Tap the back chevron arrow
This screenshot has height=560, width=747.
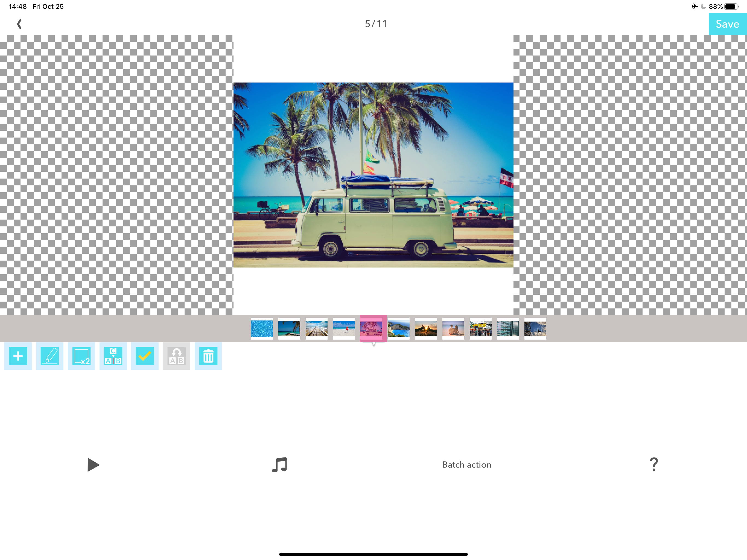(x=19, y=24)
